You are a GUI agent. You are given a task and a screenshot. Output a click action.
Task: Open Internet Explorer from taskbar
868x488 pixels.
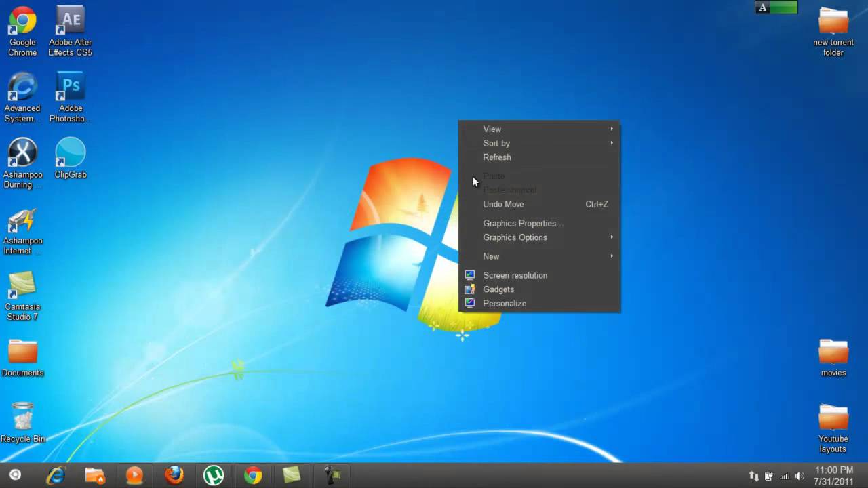tap(56, 475)
